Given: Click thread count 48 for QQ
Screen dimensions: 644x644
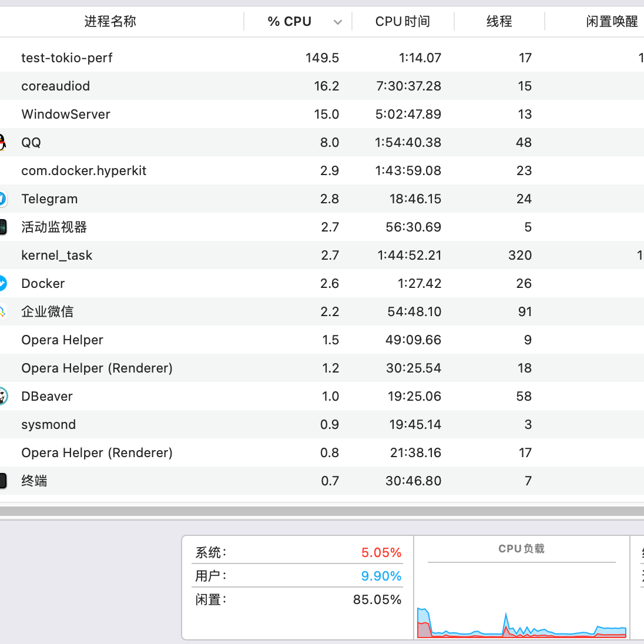Looking at the screenshot, I should coord(524,143).
